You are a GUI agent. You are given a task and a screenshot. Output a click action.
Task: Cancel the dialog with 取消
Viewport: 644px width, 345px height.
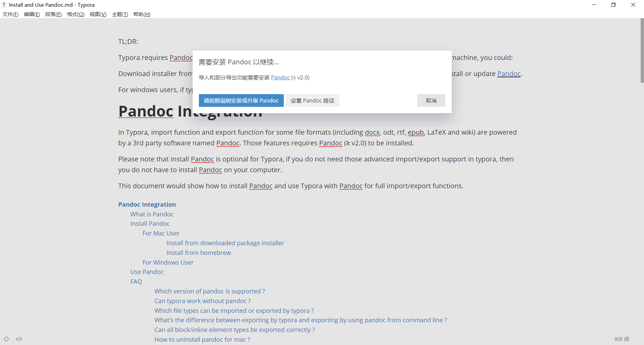(431, 100)
